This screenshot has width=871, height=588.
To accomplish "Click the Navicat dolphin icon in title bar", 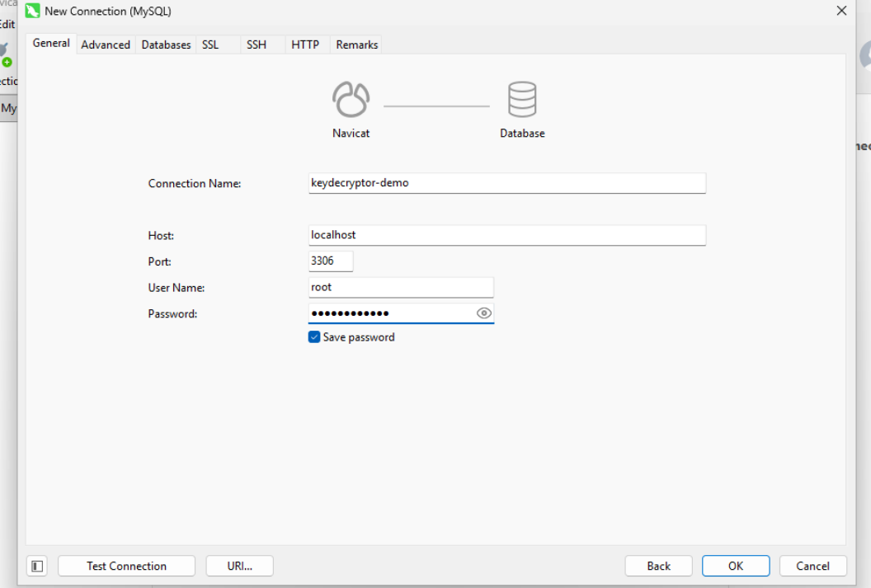I will [31, 12].
